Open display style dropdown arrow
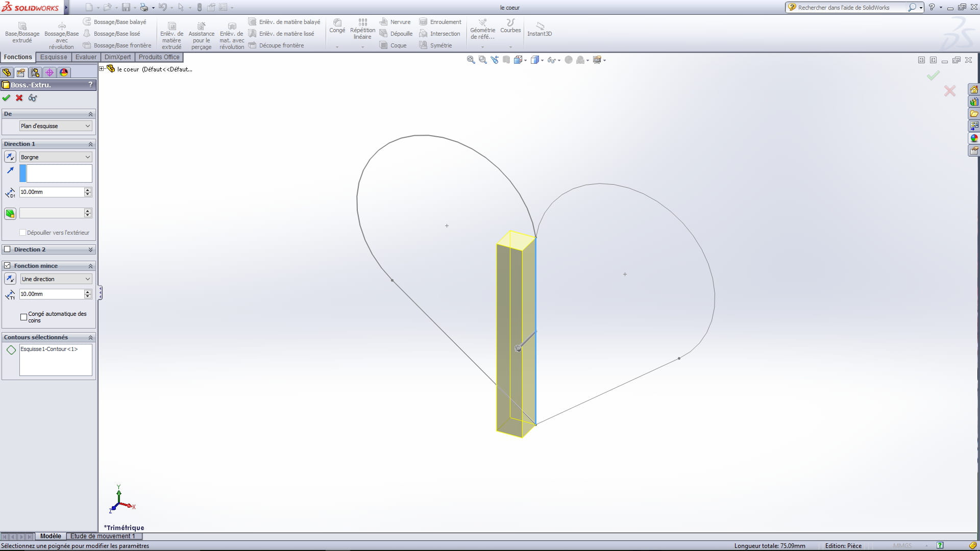Screen dimensions: 980x551 pos(542,60)
